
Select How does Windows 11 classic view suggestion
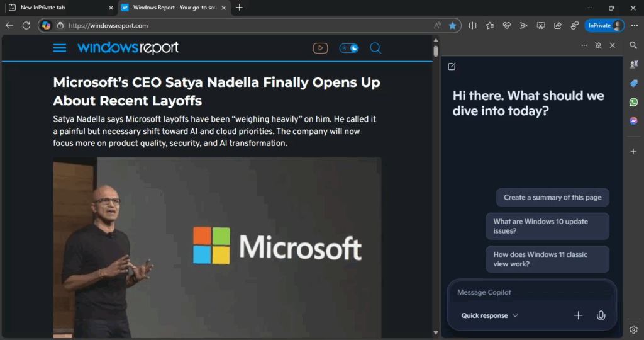click(x=548, y=259)
